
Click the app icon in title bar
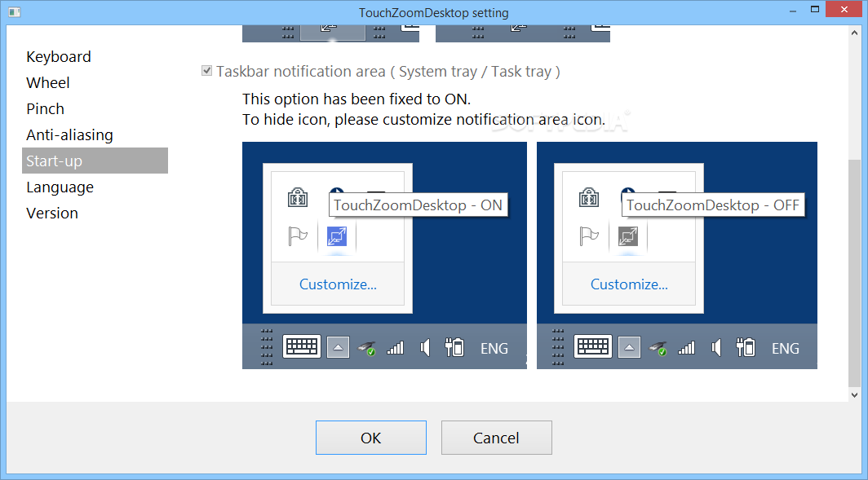(15, 11)
